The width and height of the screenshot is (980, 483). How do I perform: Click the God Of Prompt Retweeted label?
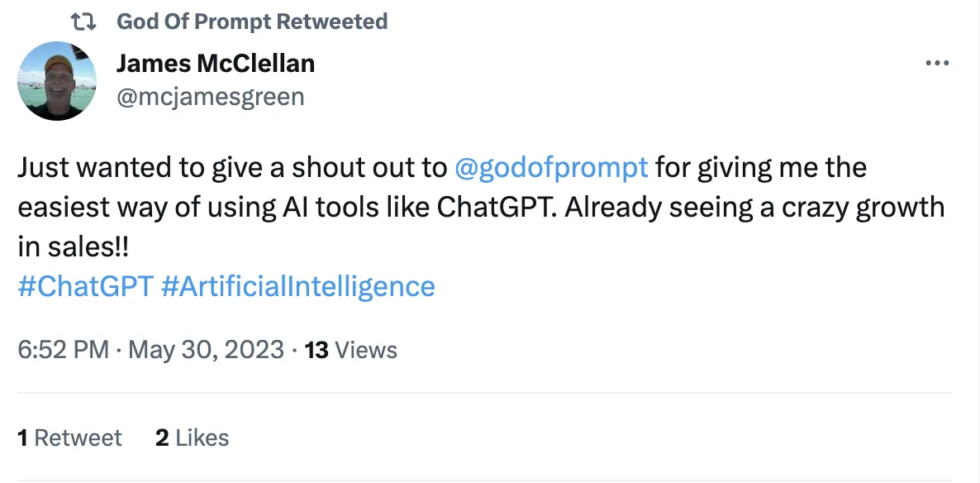[x=252, y=22]
